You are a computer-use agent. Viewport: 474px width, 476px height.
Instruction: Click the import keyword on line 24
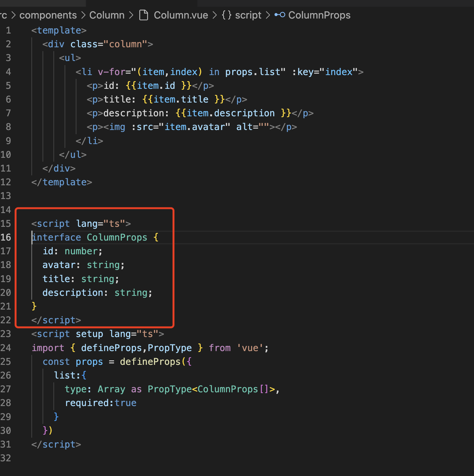pos(48,348)
